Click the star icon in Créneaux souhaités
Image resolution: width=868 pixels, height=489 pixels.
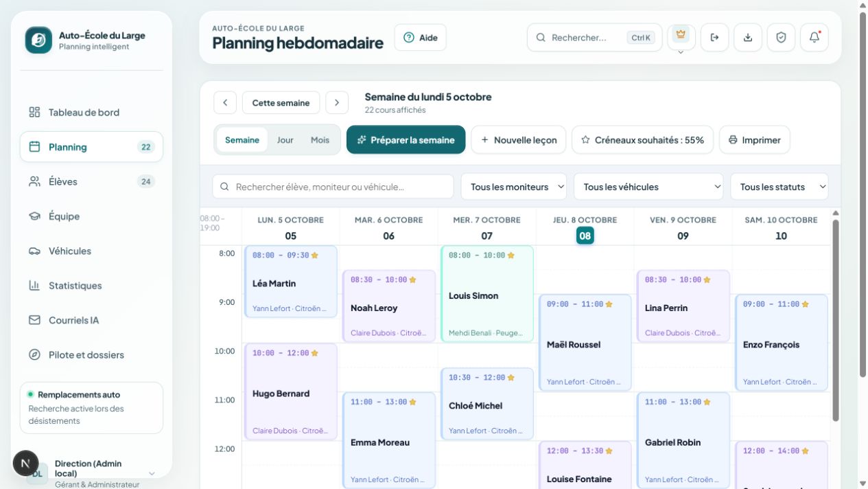click(x=585, y=140)
